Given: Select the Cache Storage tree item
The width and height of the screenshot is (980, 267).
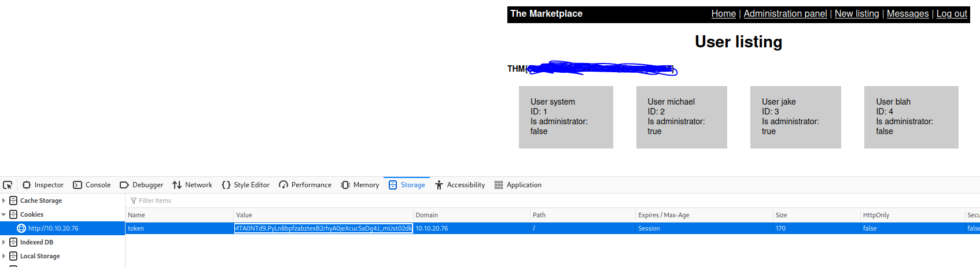Looking at the screenshot, I should pos(41,201).
